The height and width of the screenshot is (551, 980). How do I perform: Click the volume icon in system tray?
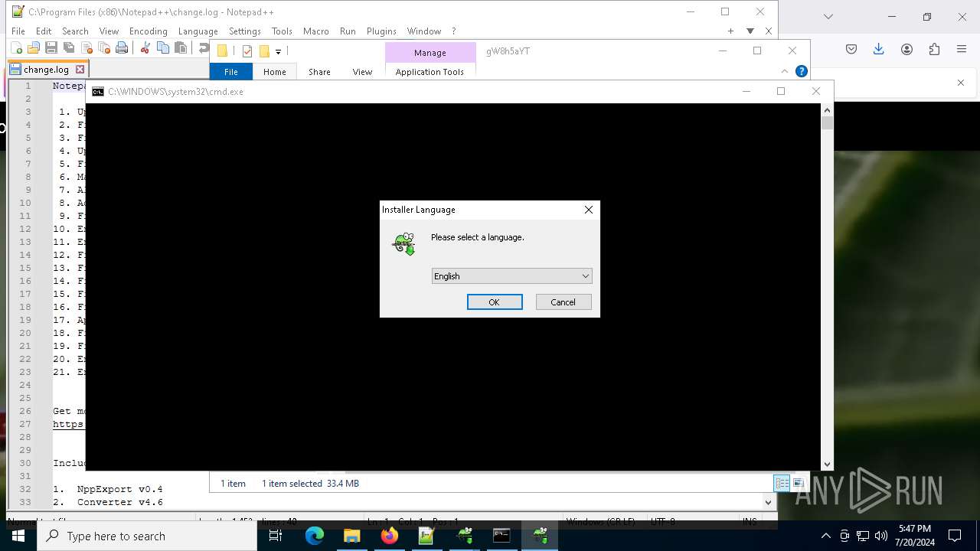click(x=881, y=536)
